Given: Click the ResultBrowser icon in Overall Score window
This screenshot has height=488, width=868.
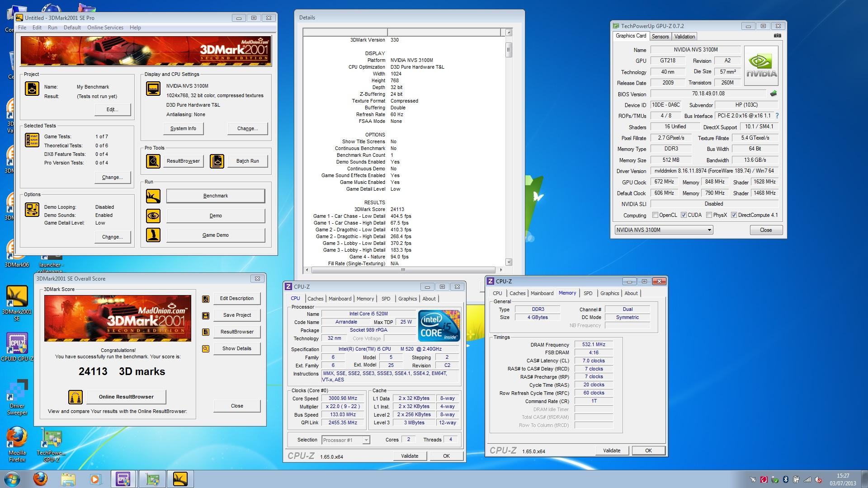Looking at the screenshot, I should [206, 332].
